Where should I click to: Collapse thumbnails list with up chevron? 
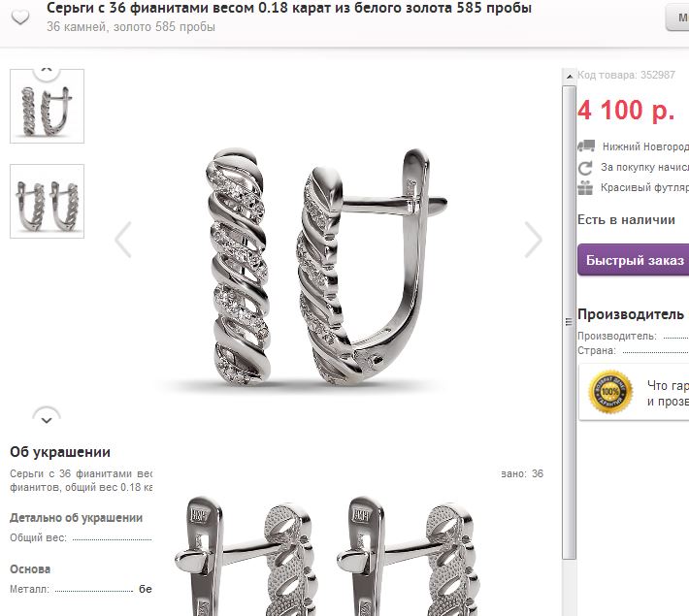click(x=47, y=72)
